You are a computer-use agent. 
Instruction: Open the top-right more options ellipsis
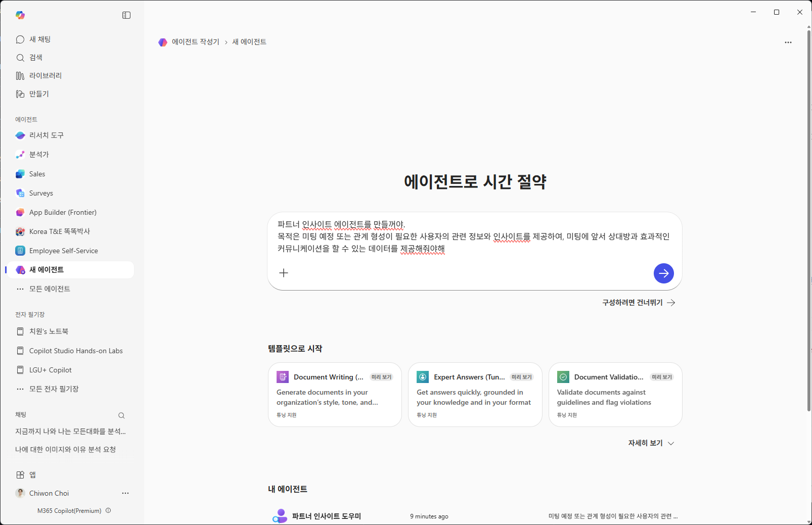coord(788,42)
